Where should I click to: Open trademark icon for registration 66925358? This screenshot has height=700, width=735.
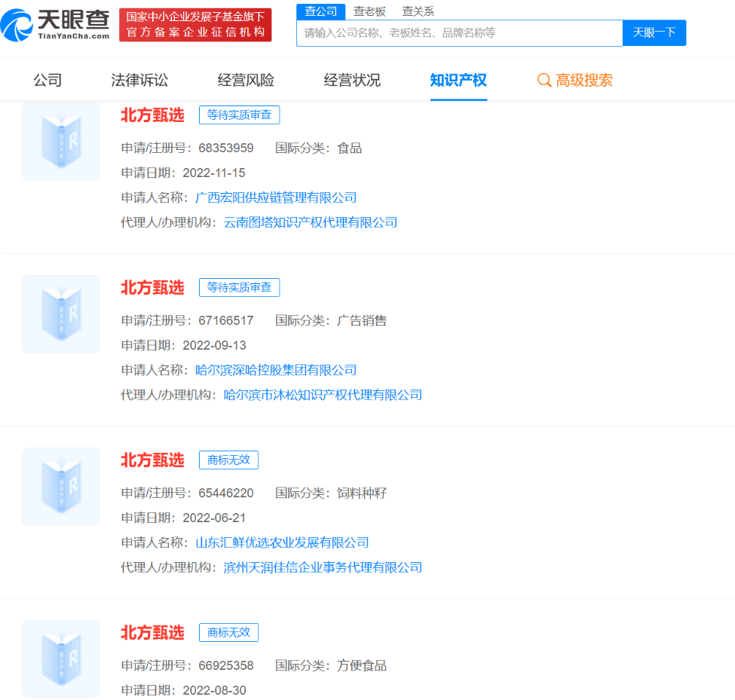click(61, 659)
